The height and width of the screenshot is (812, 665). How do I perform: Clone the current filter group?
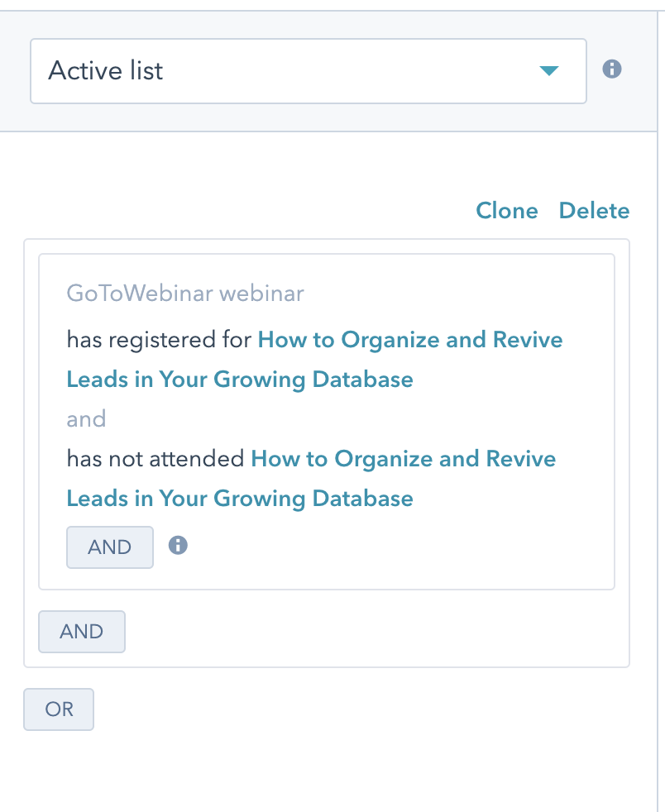(x=506, y=211)
